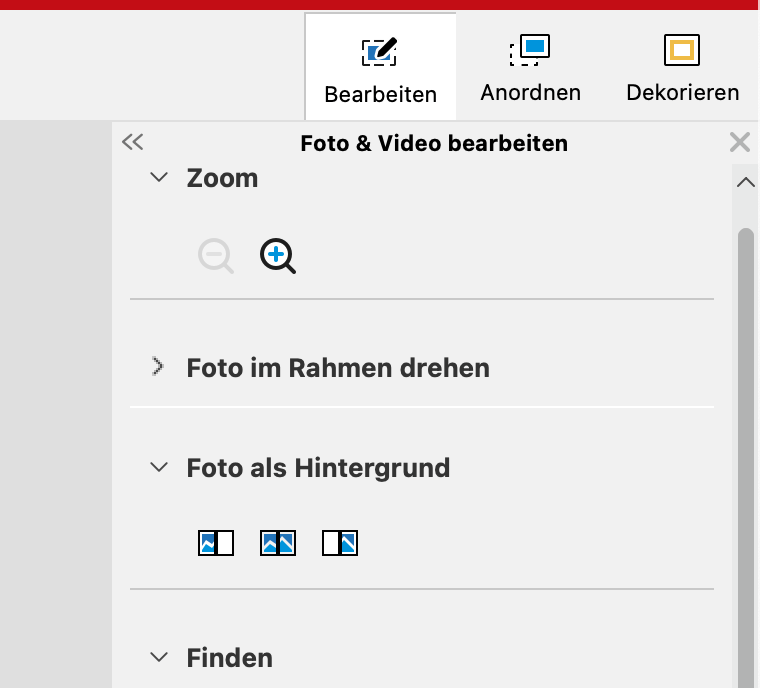
Task: Click the scrollbar up arrow
Action: coord(745,182)
